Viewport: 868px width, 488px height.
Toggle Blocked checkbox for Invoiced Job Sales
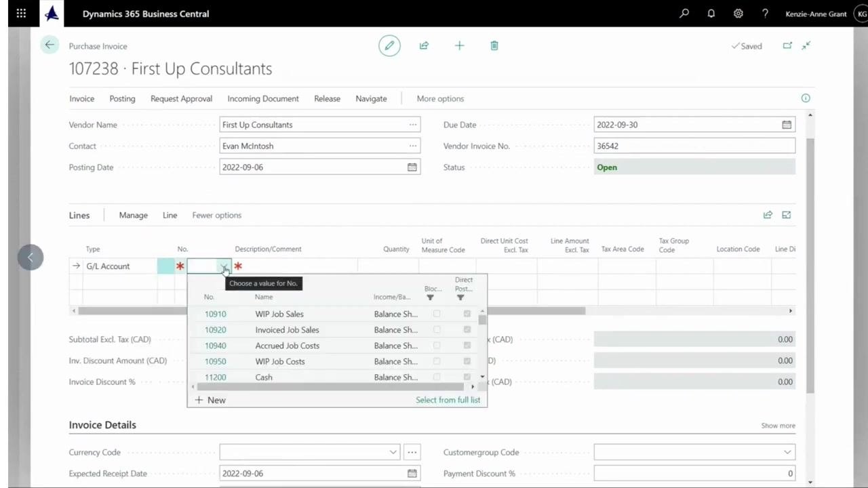[437, 329]
